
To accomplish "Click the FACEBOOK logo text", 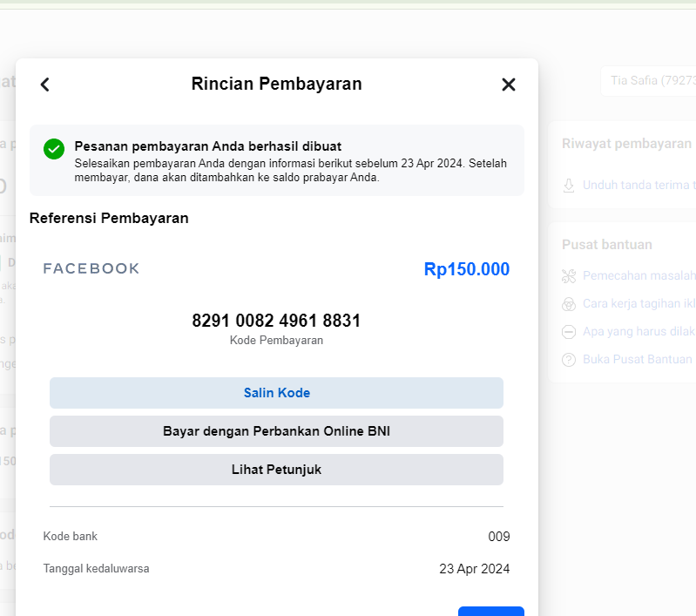I will (91, 268).
